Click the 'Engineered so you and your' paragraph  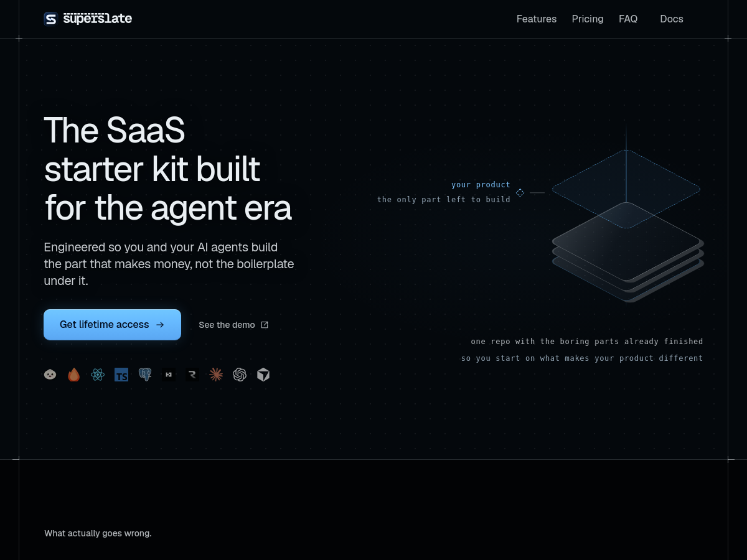[x=169, y=264]
